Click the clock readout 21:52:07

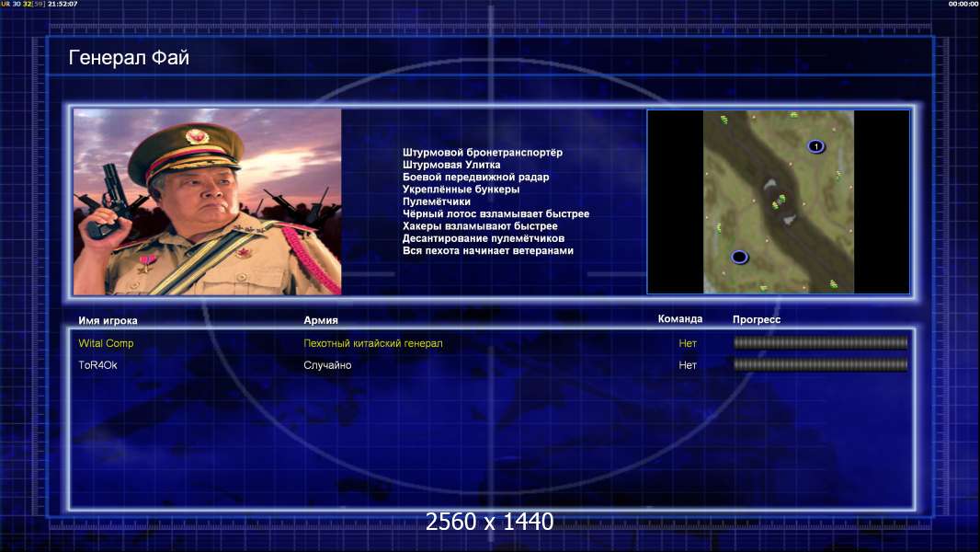coord(63,4)
